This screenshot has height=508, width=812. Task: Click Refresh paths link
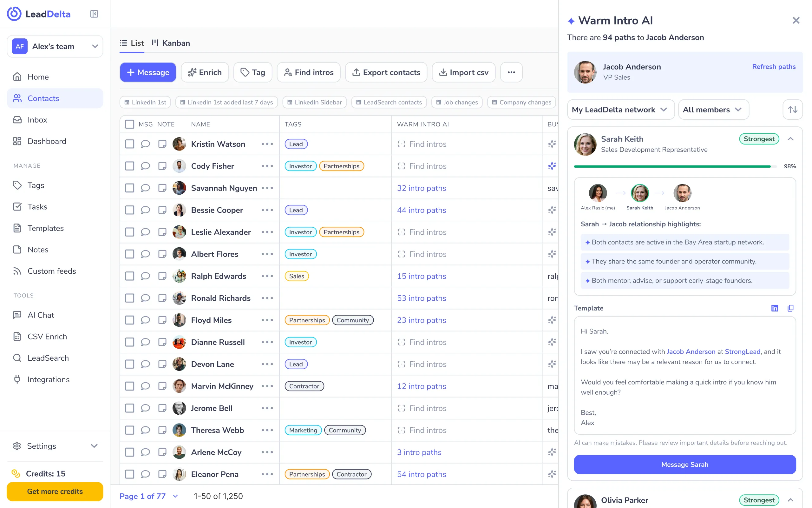point(774,67)
